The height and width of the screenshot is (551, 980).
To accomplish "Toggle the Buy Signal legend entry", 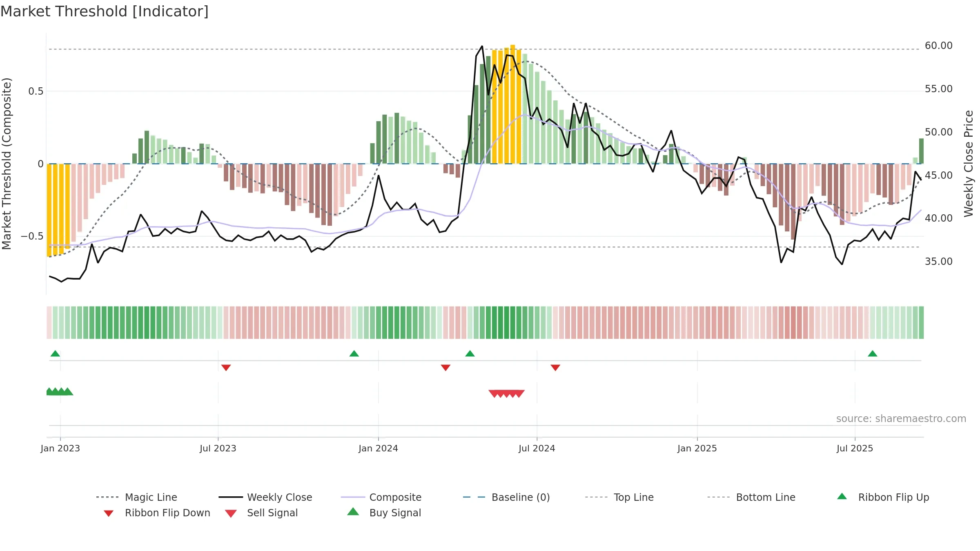I will [384, 513].
